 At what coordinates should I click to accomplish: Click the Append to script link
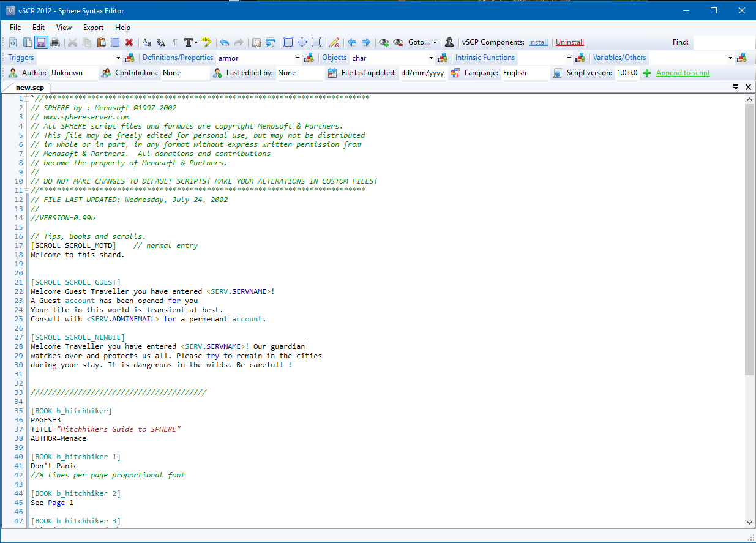pos(683,73)
